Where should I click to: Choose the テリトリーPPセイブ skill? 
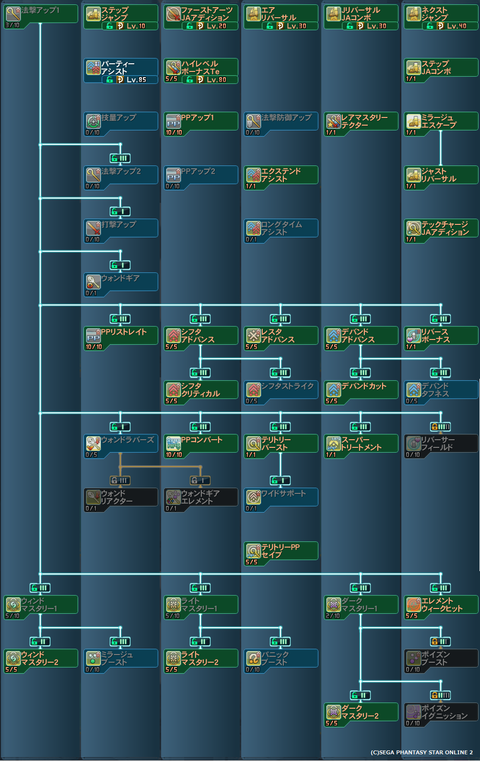point(281,554)
